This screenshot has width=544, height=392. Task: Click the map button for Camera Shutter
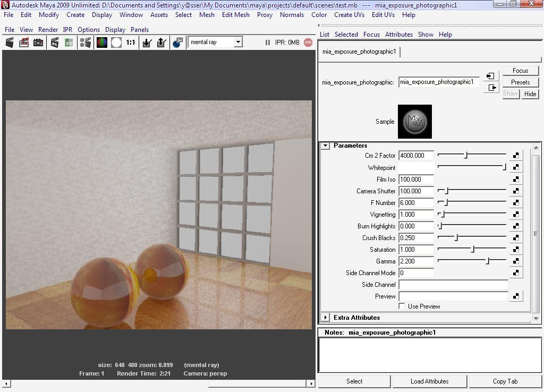coord(516,191)
